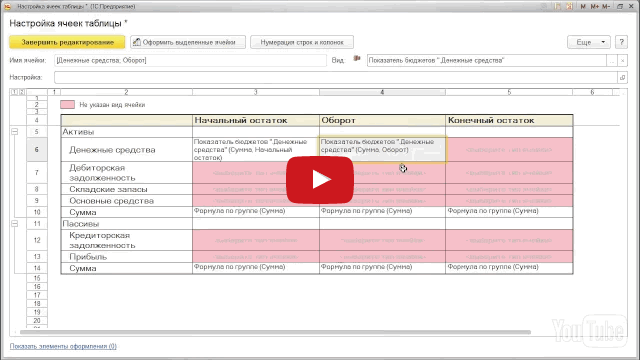The image size is (640, 360).
Task: Collapse the Пассивы row group
Action: tap(15, 224)
